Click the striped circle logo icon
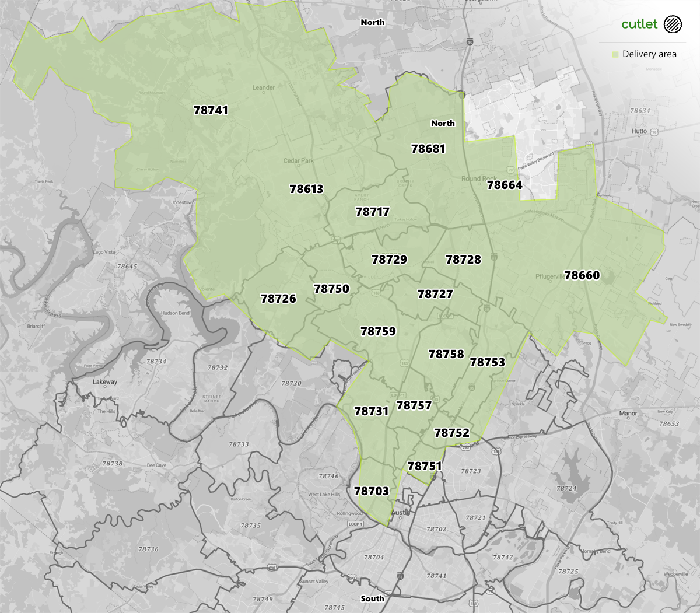 (673, 24)
